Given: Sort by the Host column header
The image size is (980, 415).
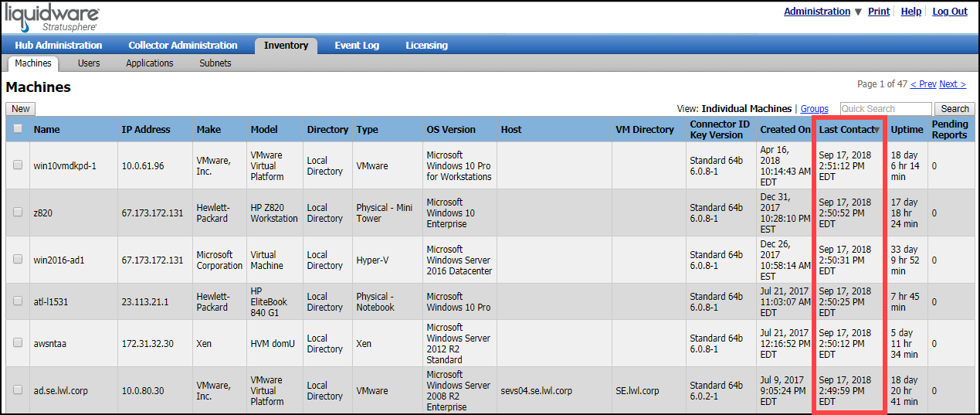Looking at the screenshot, I should click(x=511, y=130).
